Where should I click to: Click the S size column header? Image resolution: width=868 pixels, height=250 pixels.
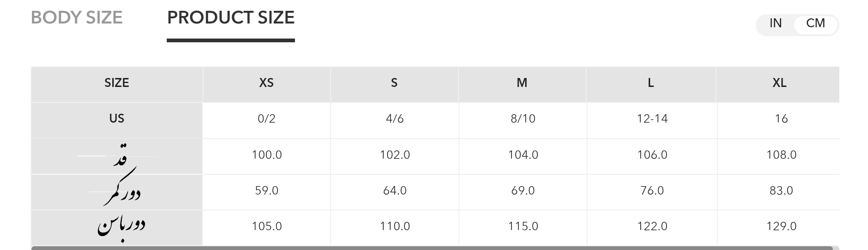click(394, 83)
